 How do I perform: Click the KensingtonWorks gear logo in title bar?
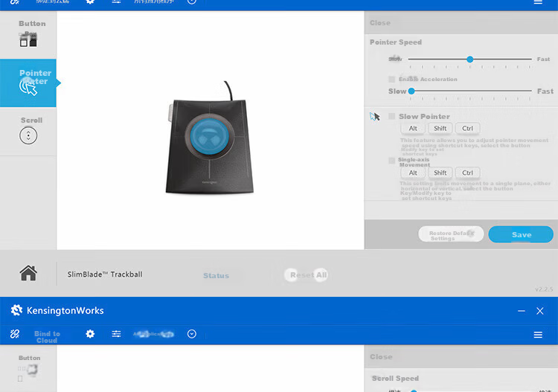click(16, 310)
